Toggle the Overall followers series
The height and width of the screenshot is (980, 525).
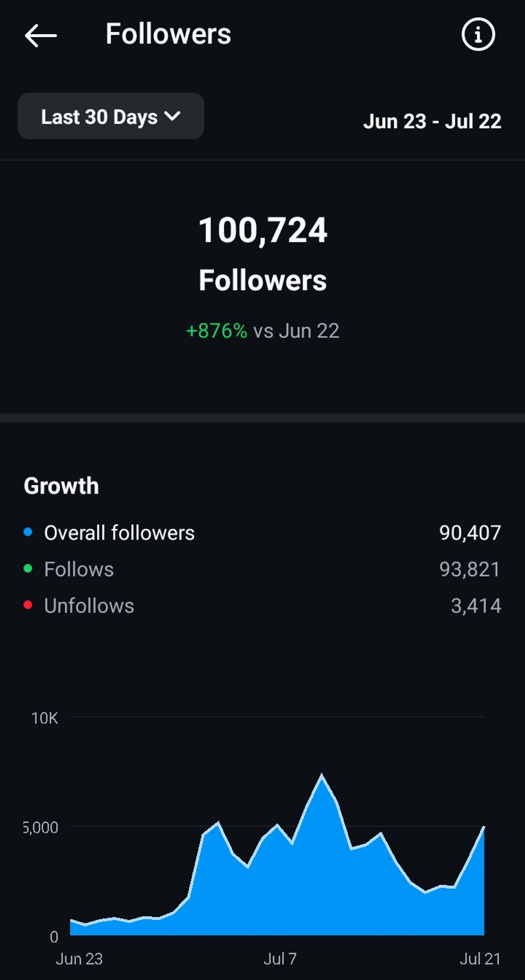coord(119,533)
